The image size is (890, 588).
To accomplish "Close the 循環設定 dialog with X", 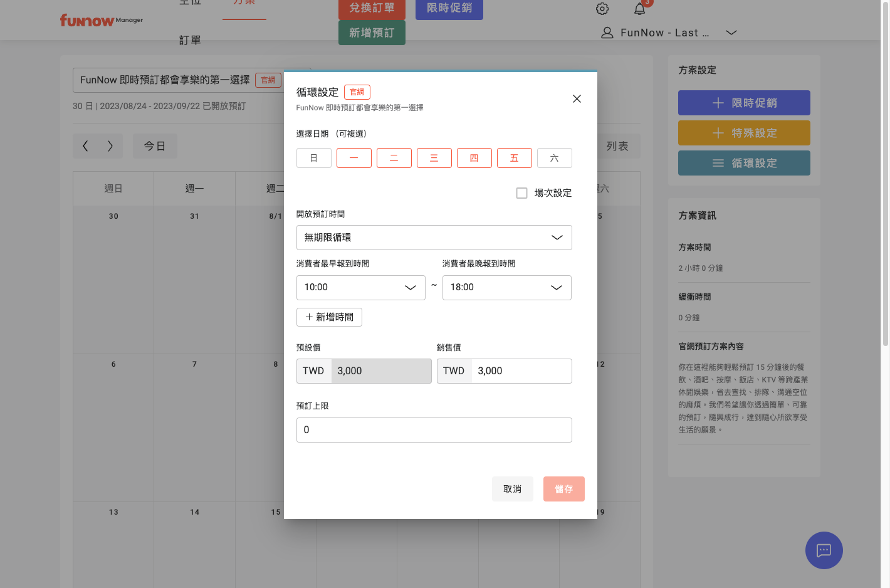I will 577,99.
